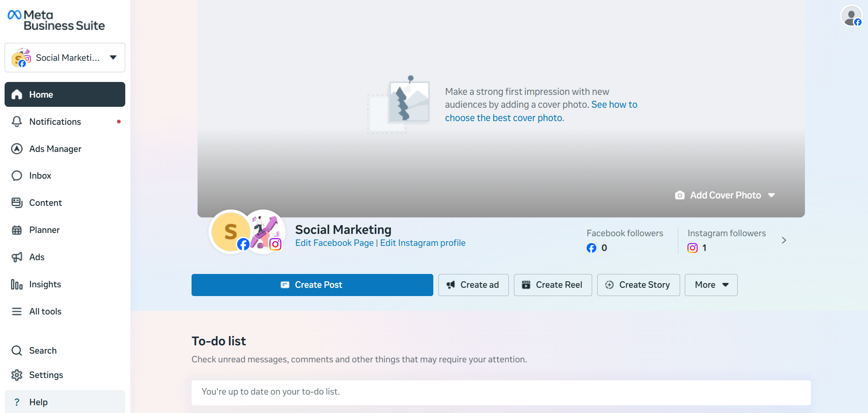This screenshot has width=868, height=413.
Task: Click the To-do list heading
Action: click(x=219, y=341)
